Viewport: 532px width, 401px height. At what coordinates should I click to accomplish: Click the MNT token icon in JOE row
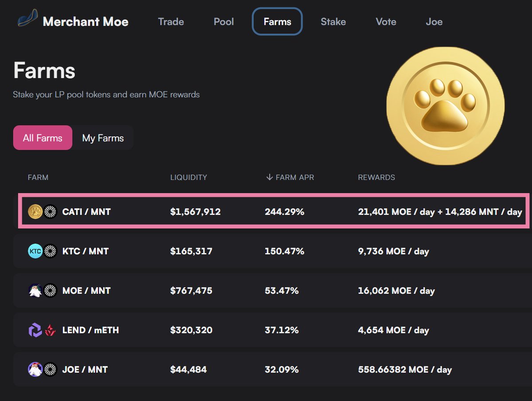pyautogui.click(x=50, y=370)
